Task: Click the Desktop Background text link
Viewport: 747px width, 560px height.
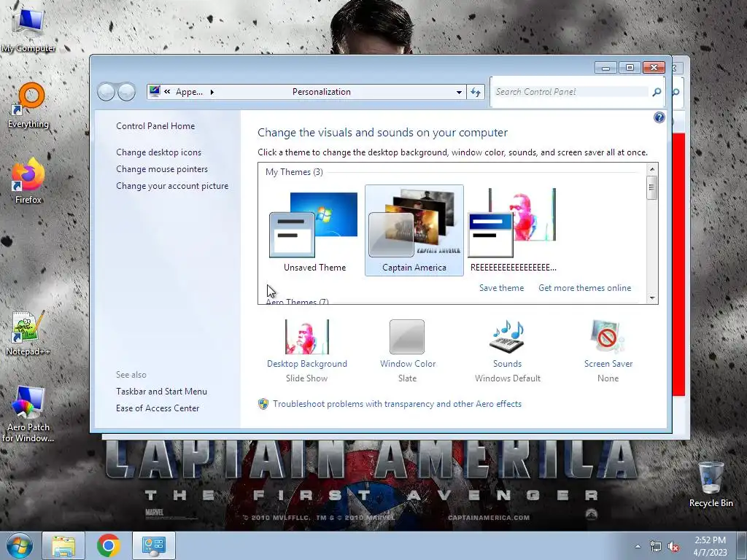Action: click(x=307, y=364)
